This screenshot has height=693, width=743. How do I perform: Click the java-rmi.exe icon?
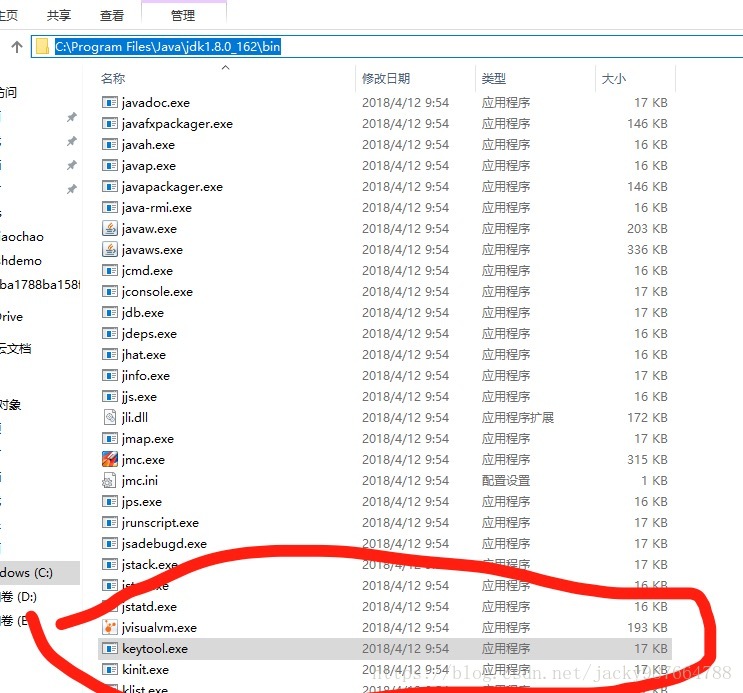coord(109,208)
